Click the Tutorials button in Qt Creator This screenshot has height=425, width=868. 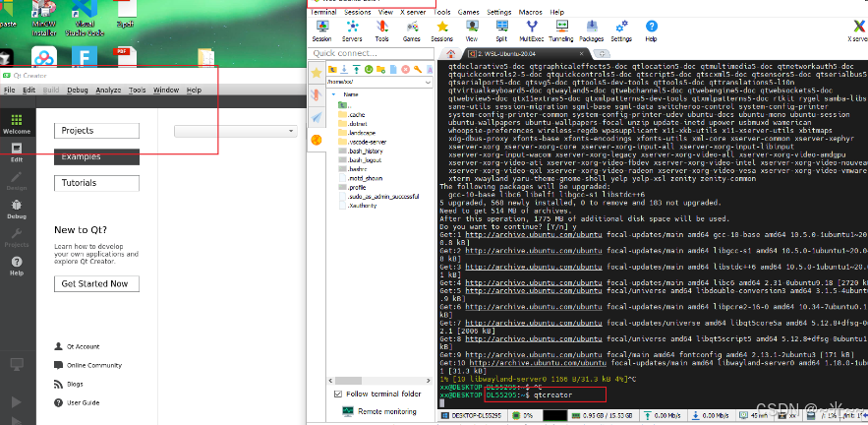97,183
